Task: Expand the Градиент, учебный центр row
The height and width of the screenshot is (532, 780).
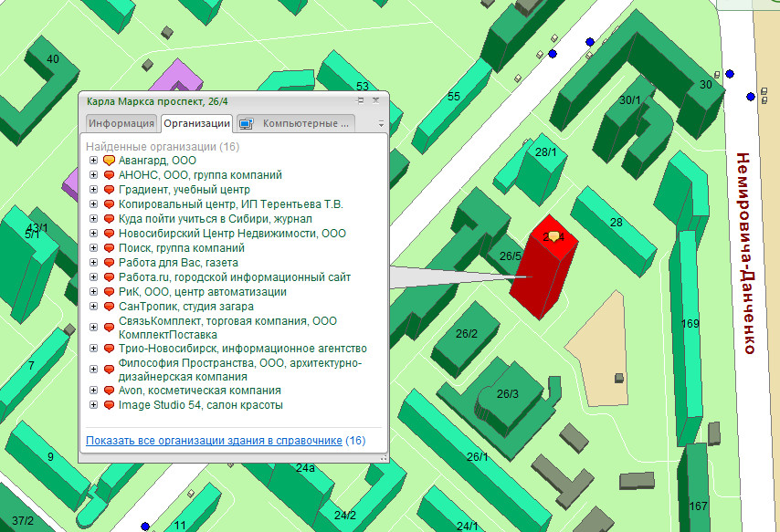Action: coord(93,190)
